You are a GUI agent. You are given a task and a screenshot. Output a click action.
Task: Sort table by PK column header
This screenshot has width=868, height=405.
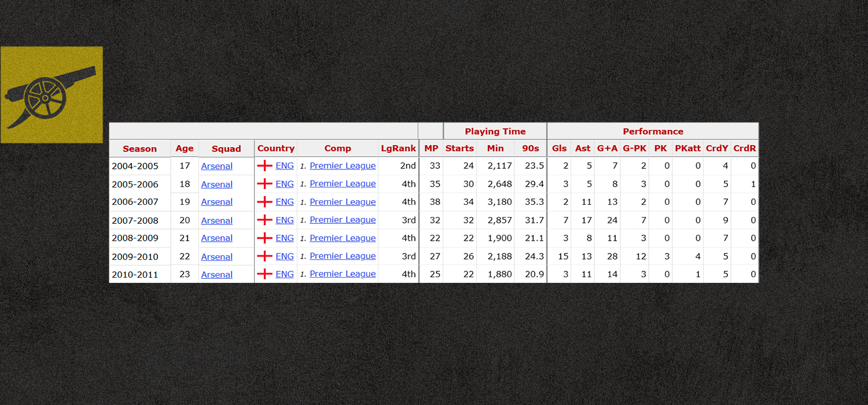[660, 148]
